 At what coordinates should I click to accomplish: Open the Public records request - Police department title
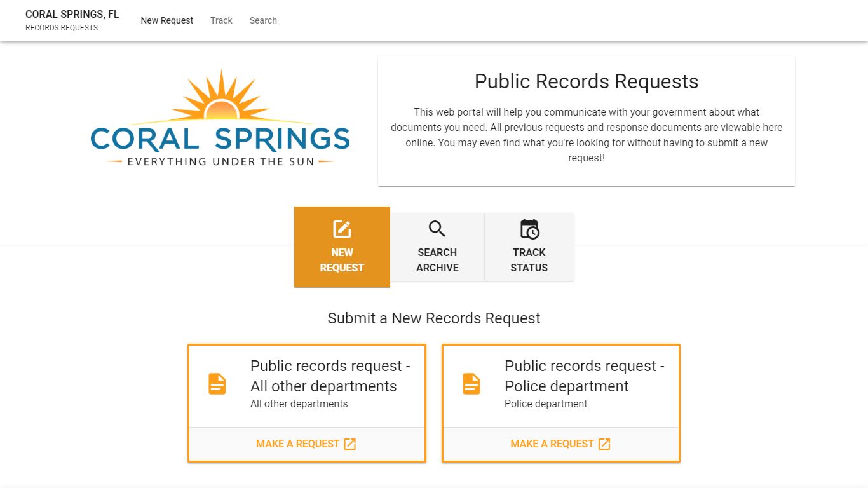click(x=585, y=376)
